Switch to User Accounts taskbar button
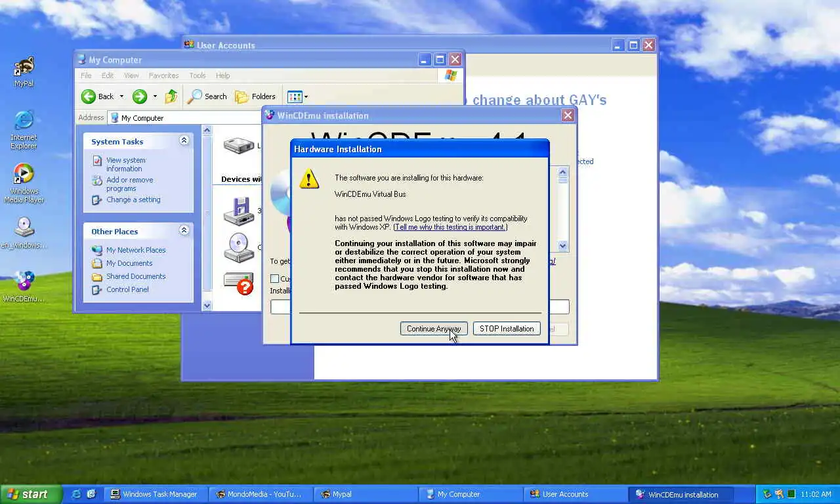The image size is (840, 504). pos(576,494)
